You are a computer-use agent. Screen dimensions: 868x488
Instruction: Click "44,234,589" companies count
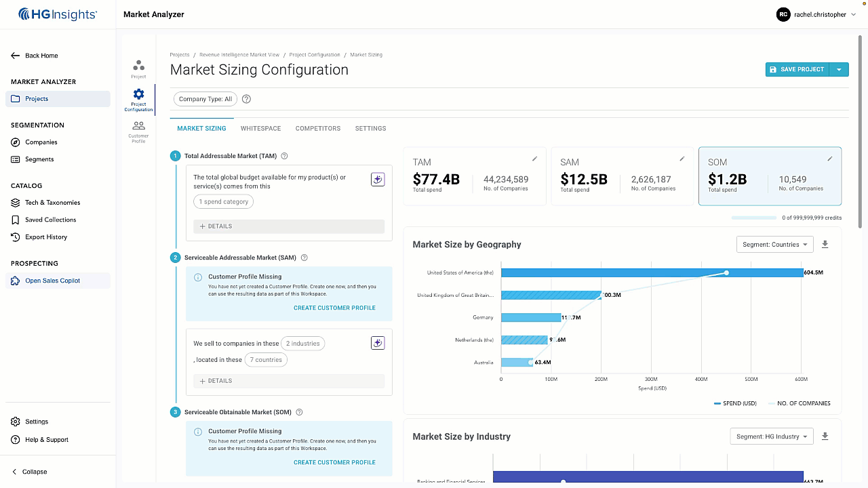click(x=506, y=180)
